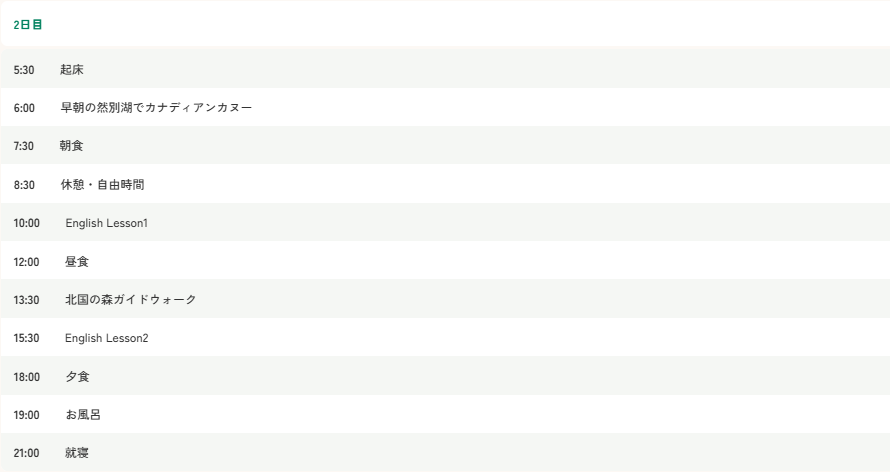This screenshot has width=890, height=472.
Task: Click the 2日目 day heading
Action: 28,24
